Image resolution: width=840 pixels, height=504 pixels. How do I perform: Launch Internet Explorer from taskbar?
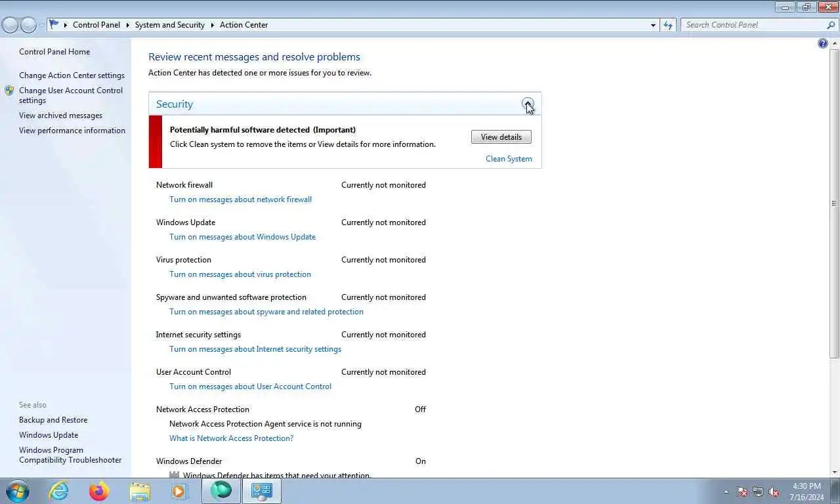(58, 491)
